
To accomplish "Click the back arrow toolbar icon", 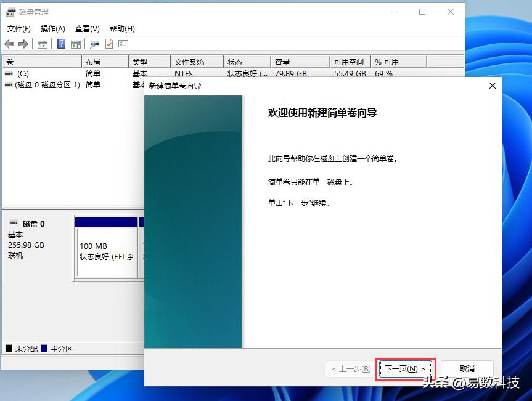I will [9, 44].
